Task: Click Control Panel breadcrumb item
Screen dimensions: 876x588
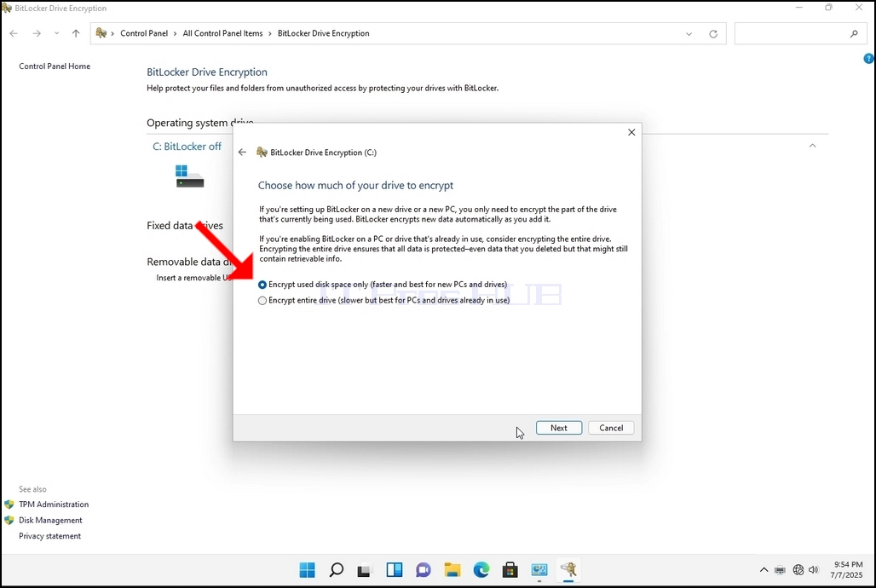Action: point(144,33)
